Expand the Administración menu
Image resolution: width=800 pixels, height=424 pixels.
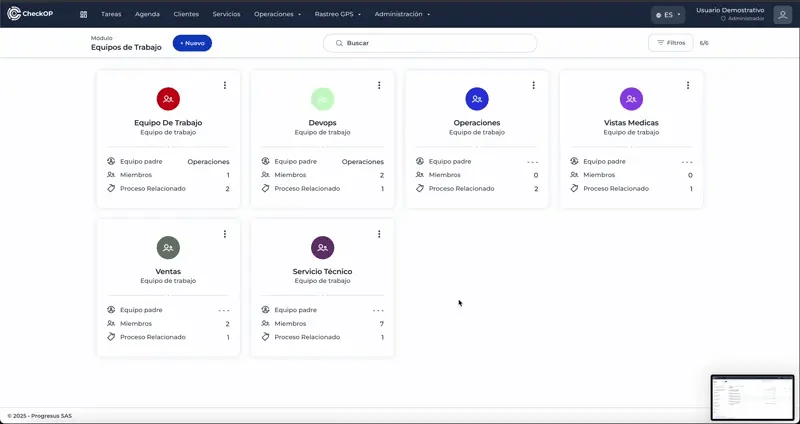[x=402, y=15]
